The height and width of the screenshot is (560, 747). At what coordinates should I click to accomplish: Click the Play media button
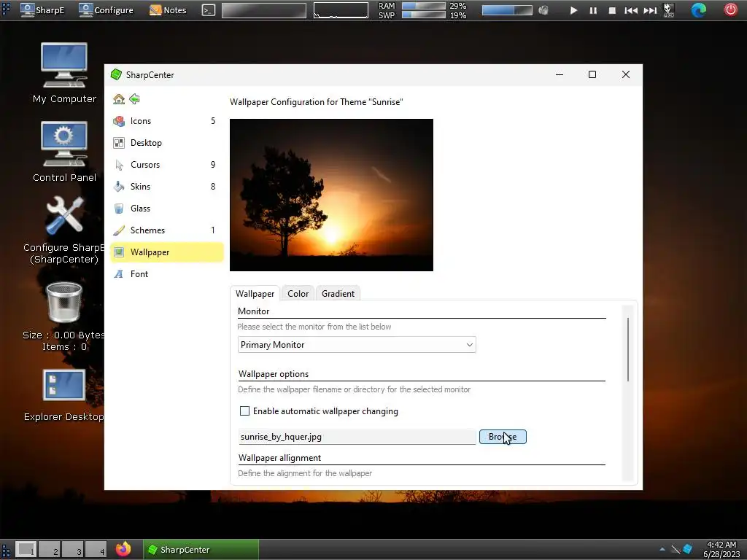point(573,10)
